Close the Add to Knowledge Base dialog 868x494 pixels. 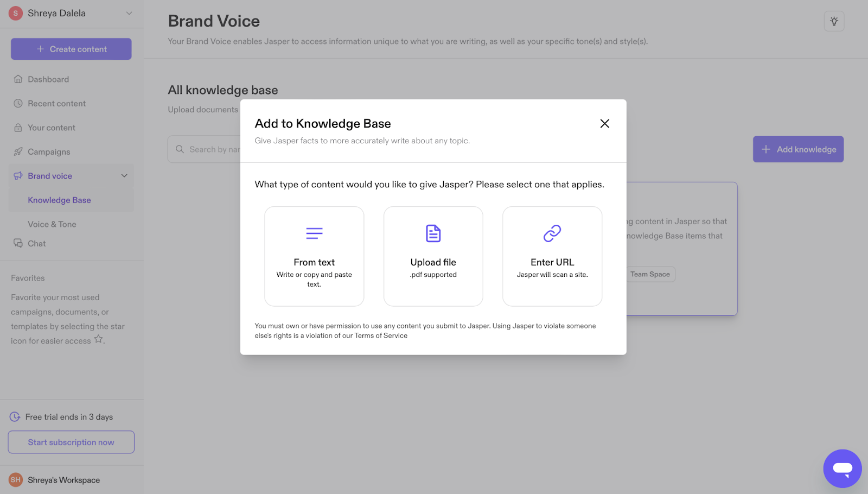pyautogui.click(x=604, y=123)
